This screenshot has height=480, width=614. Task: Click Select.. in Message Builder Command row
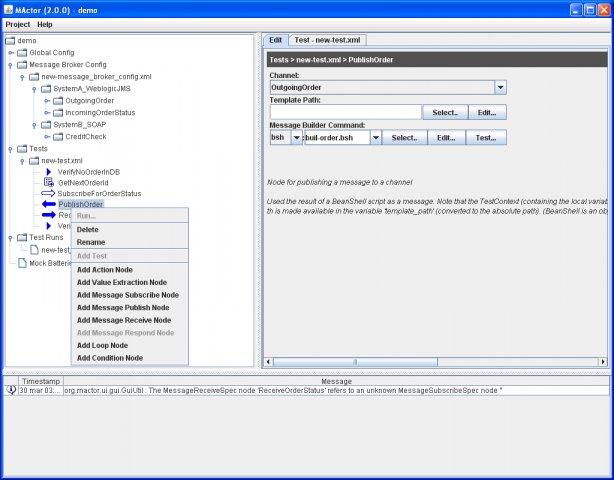point(405,138)
